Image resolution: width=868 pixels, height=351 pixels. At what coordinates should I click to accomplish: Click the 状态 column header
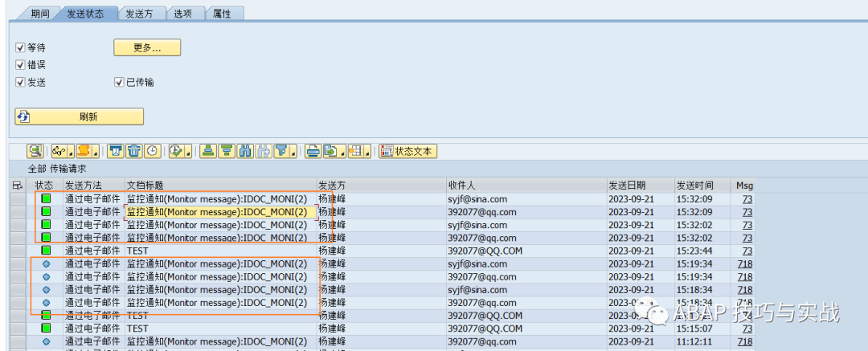click(44, 186)
